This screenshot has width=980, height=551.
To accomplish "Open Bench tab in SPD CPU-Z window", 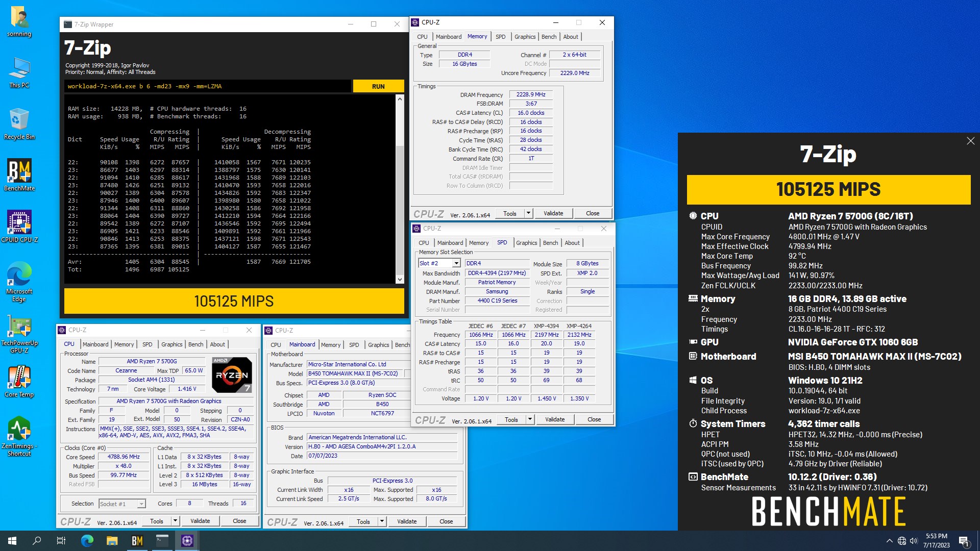I will (550, 243).
